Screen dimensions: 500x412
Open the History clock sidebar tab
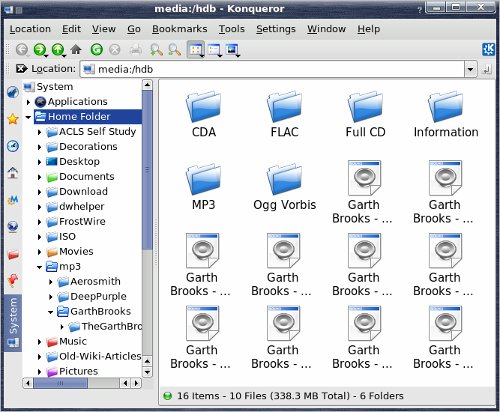[13, 146]
